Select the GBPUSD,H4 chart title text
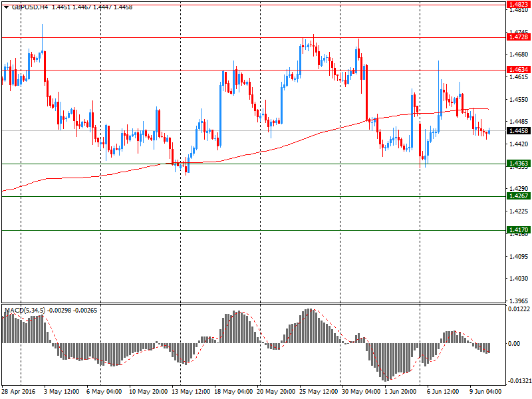532x399 pixels. pos(30,7)
